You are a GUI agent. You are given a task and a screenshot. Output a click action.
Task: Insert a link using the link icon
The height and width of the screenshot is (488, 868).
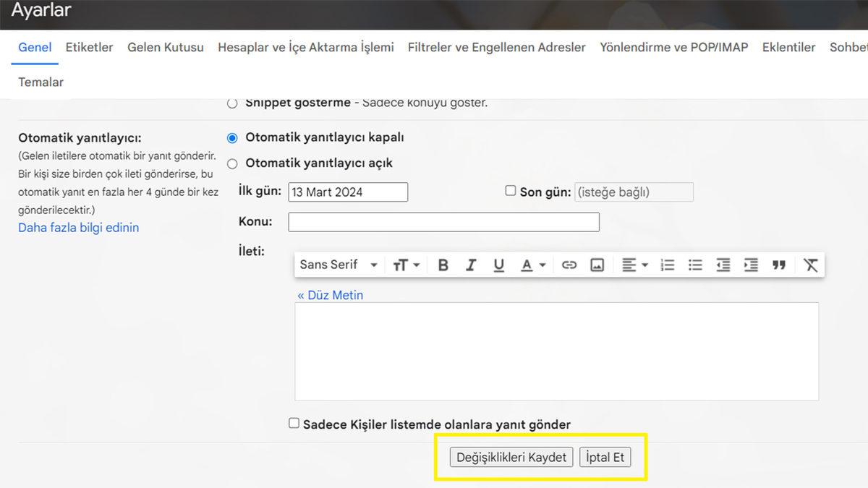click(x=569, y=265)
